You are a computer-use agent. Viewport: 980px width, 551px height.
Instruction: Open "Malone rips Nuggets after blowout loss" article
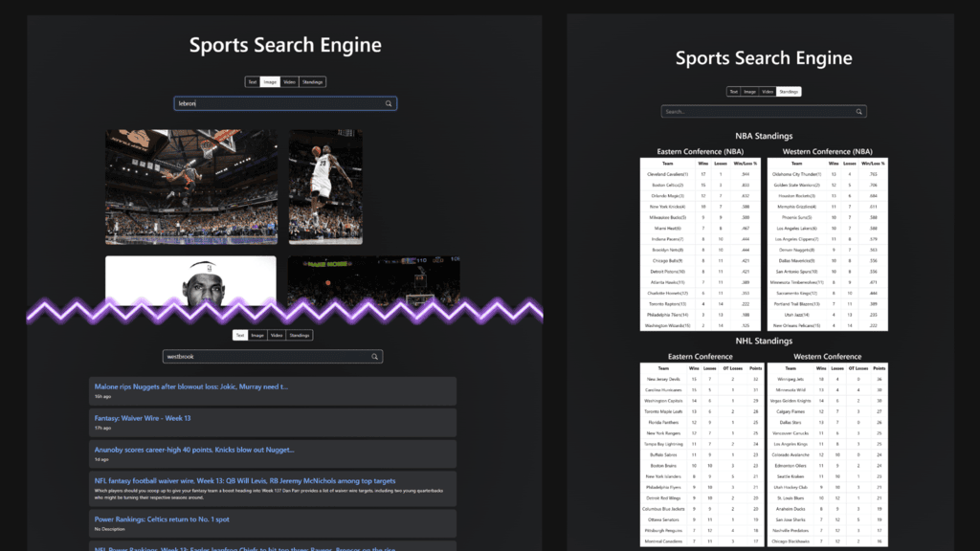(191, 387)
